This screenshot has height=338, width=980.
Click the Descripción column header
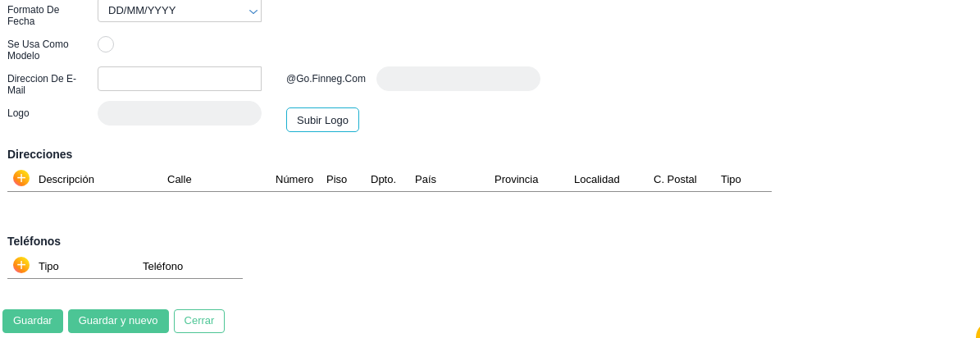pyautogui.click(x=66, y=180)
